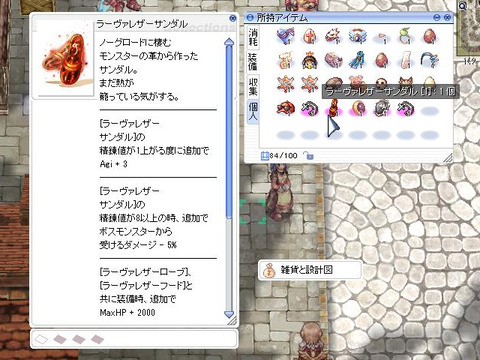
Task: Click the 所持アイテム window title
Action: pos(282,17)
